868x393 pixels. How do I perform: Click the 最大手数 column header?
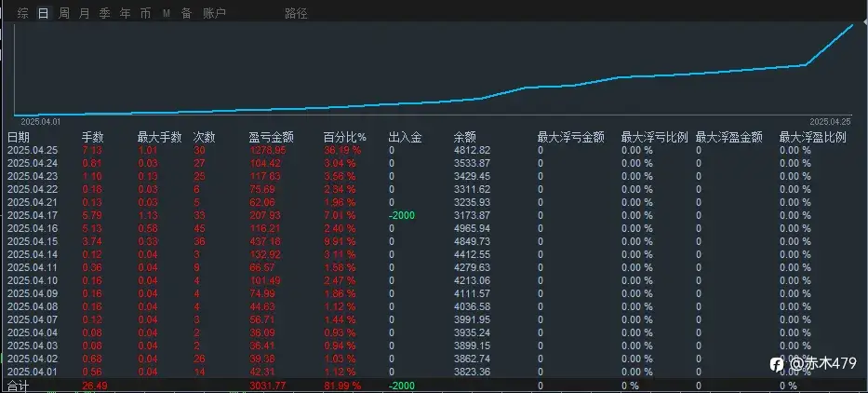pyautogui.click(x=159, y=138)
